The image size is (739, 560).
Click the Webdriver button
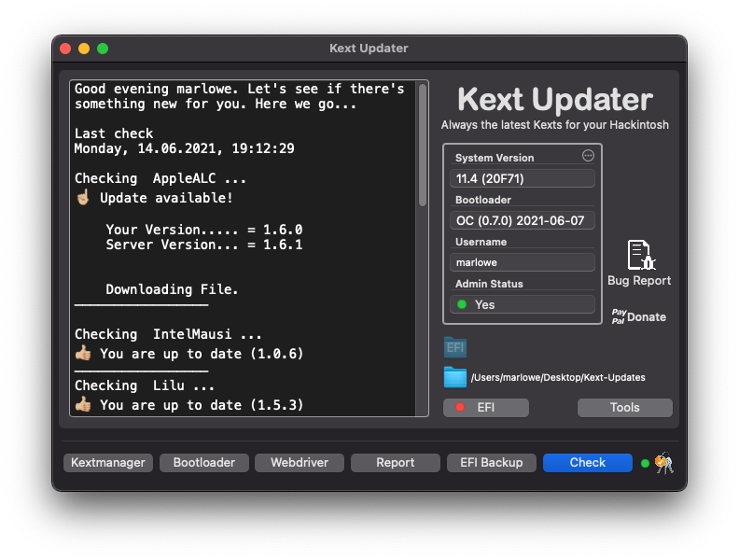300,462
